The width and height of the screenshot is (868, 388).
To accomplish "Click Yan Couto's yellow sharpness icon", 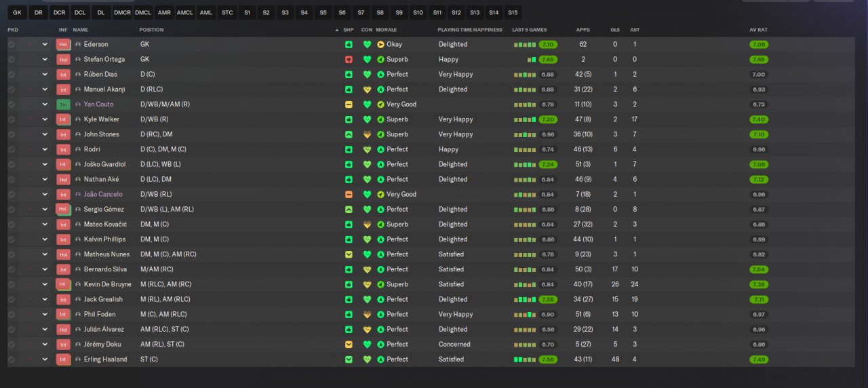I will 349,104.
